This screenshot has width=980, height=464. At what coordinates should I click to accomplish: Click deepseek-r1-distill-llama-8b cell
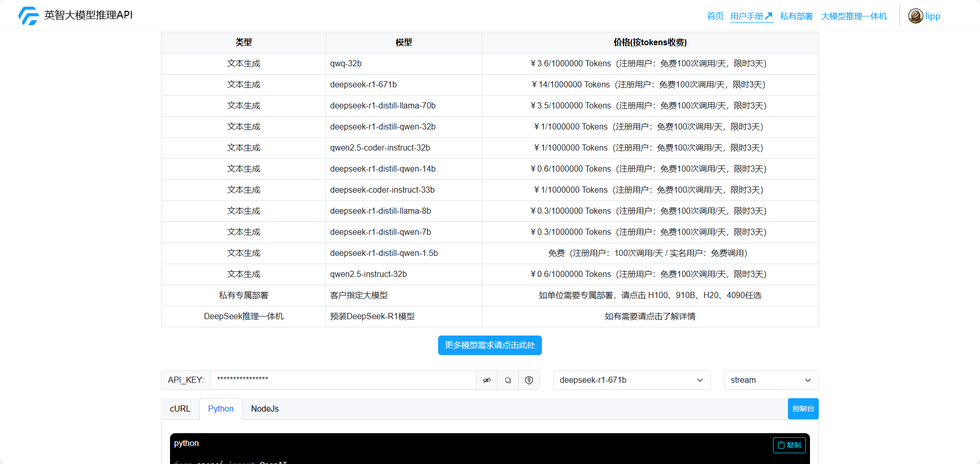click(404, 211)
